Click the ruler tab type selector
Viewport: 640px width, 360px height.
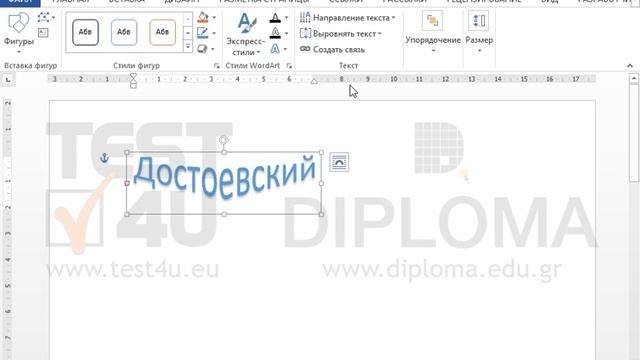pos(8,80)
